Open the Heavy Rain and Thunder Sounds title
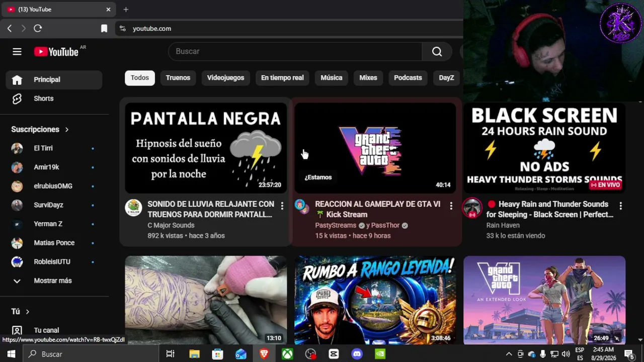The height and width of the screenshot is (362, 644). pos(549,209)
